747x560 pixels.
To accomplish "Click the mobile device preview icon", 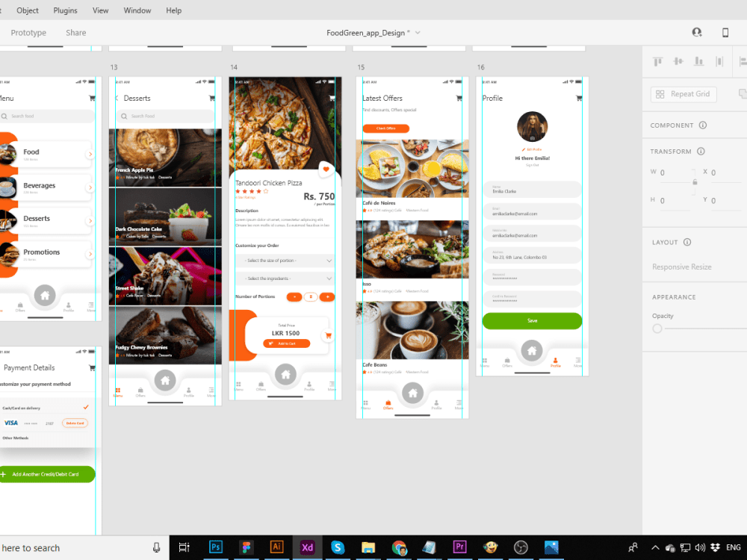I will click(x=725, y=32).
